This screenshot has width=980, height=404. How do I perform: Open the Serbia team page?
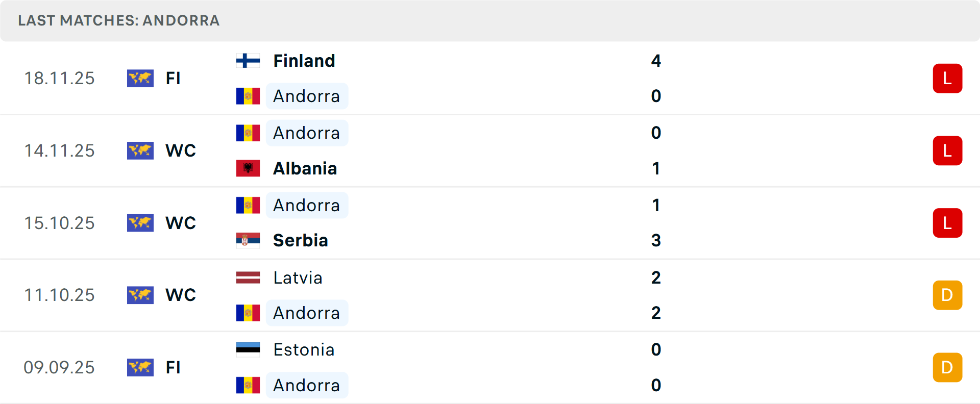pos(301,240)
